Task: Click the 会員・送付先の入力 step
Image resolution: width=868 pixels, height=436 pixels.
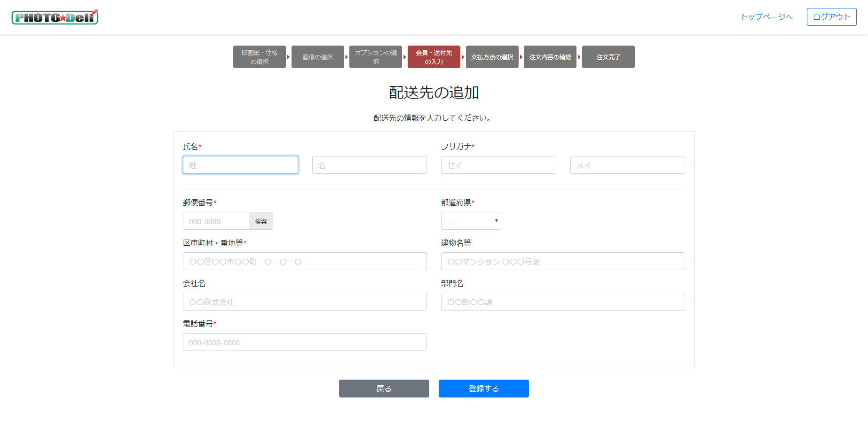Action: tap(434, 57)
